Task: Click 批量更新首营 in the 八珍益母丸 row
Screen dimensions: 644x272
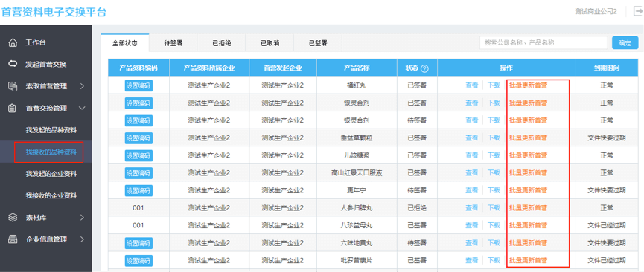Action: coord(528,225)
